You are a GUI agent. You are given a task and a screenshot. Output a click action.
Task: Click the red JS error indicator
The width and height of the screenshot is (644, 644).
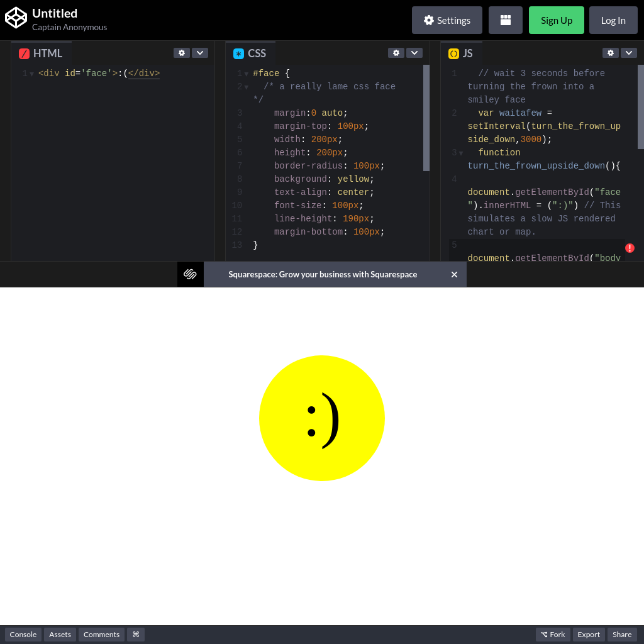coord(630,248)
